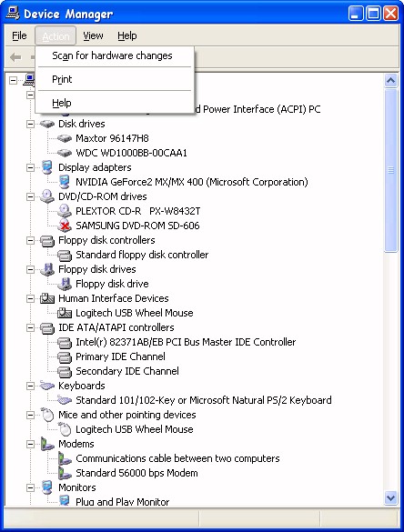Select the Logitech USB Wheel Mouse under Human Interface Devices
Viewport: 404px width, 532px height.
click(135, 313)
